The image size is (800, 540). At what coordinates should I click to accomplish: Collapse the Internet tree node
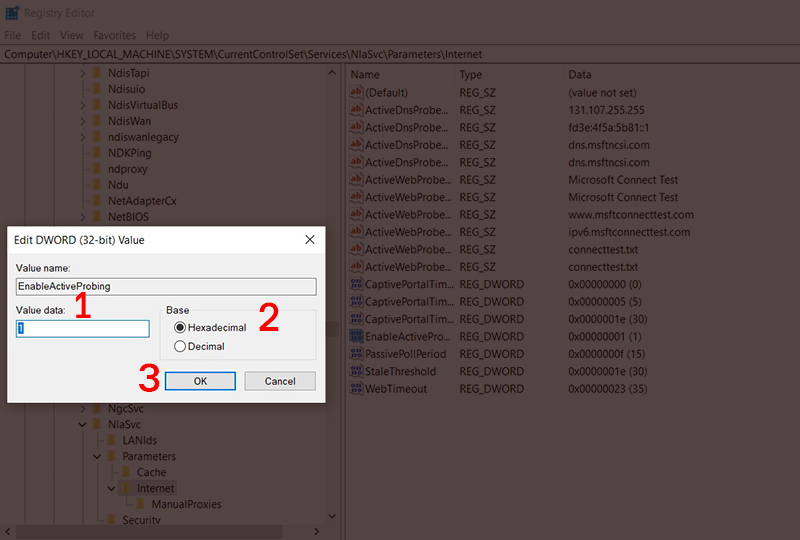tap(111, 488)
